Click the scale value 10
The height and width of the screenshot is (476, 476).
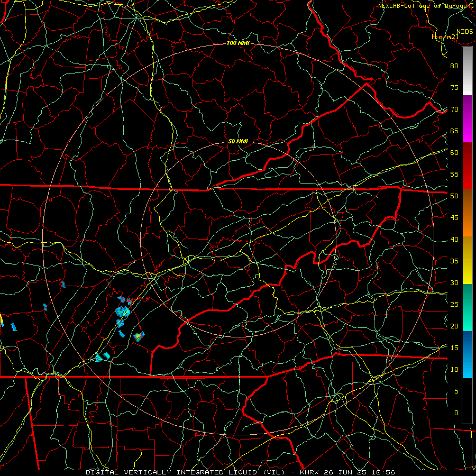pyautogui.click(x=454, y=370)
